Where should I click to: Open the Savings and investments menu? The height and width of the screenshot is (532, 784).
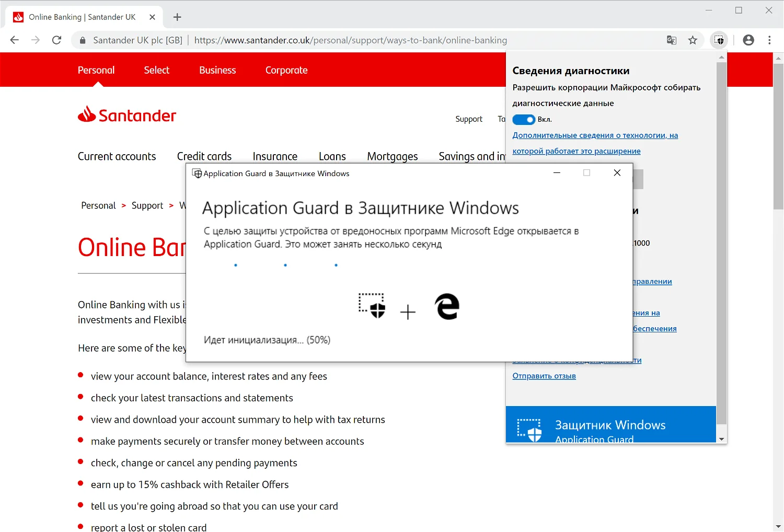[472, 156]
